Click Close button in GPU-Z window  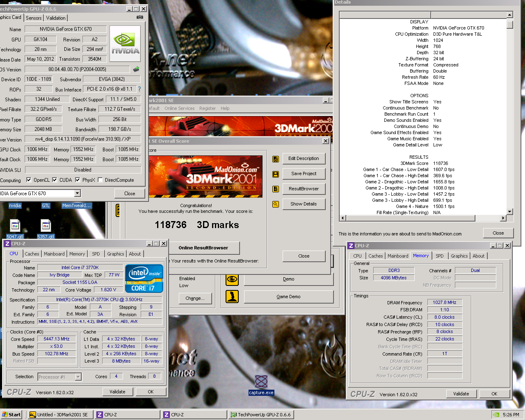coord(130,194)
